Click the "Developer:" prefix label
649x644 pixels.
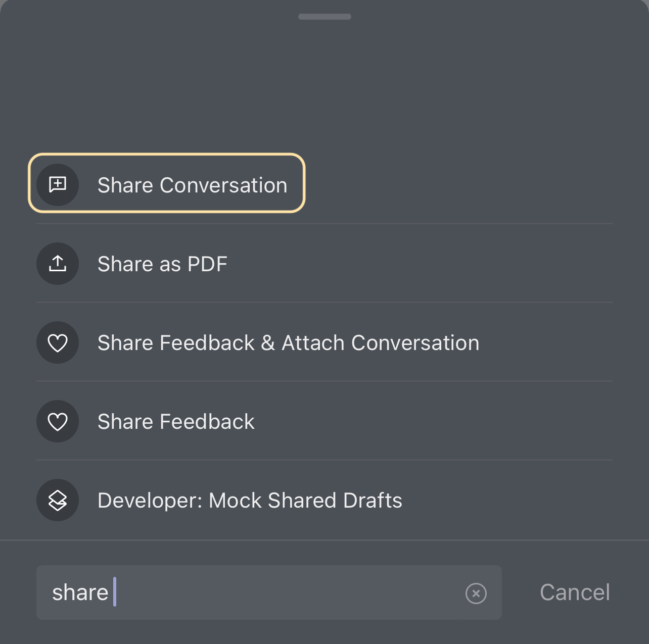(150, 501)
